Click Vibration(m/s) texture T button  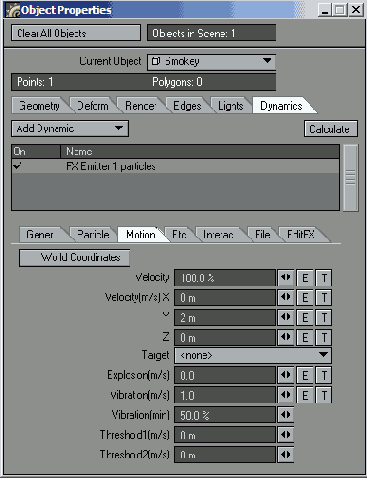324,395
